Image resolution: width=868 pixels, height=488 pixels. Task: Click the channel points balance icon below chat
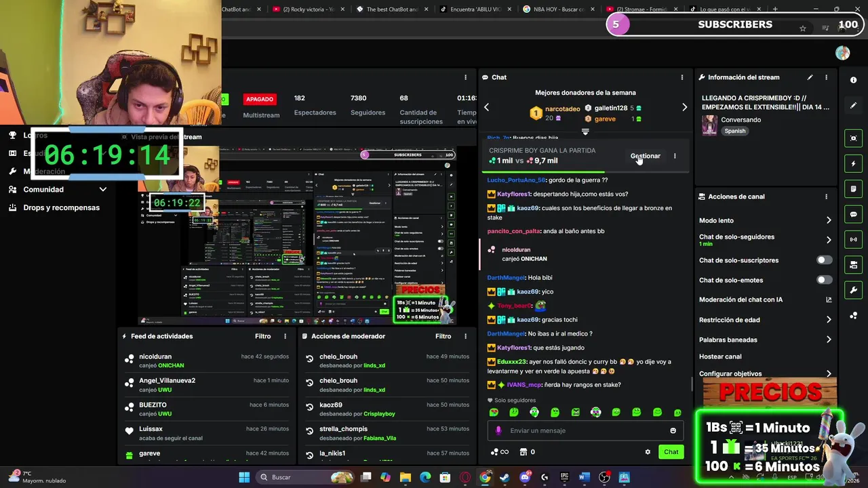[x=500, y=452]
